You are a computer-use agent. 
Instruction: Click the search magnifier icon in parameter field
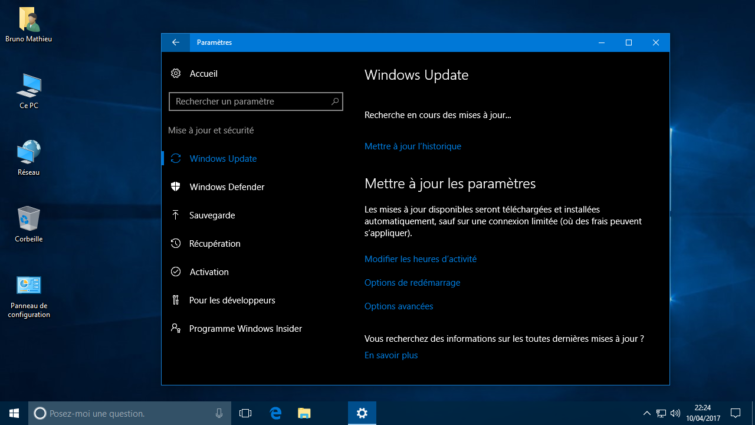tap(335, 101)
